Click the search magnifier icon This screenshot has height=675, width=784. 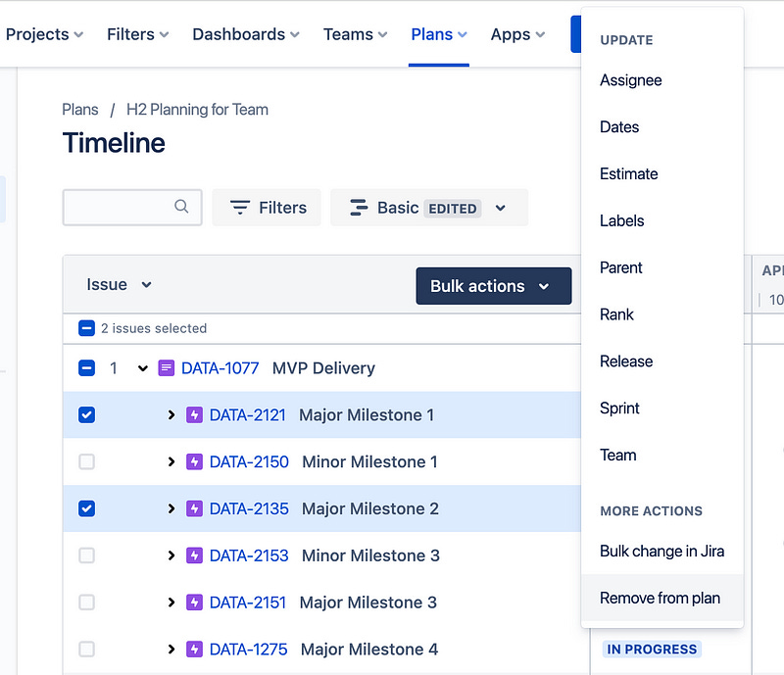(x=181, y=207)
